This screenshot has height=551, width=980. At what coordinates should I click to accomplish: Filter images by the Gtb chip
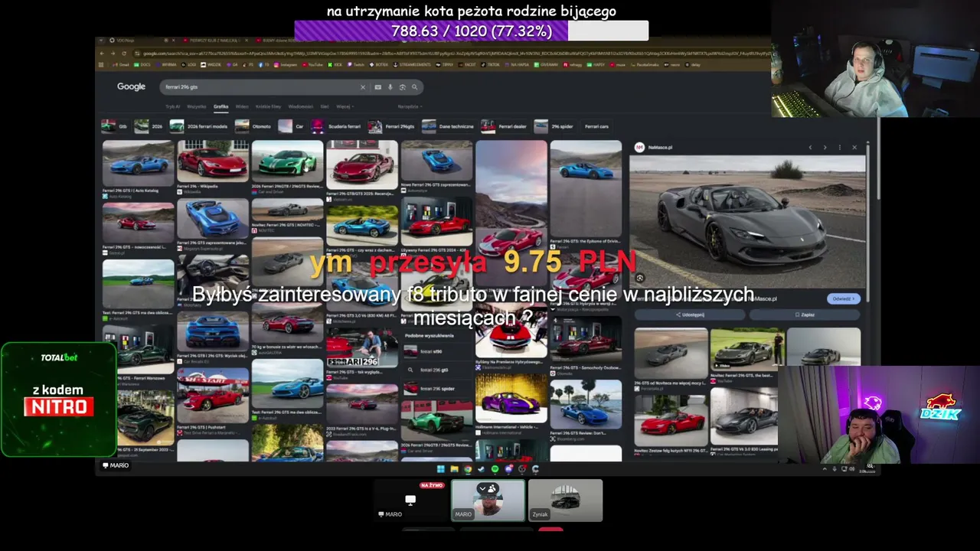(116, 126)
